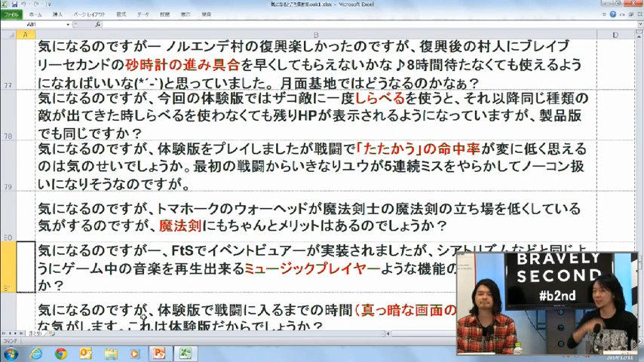Select the データ ribbon tab
This screenshot has width=644, height=362.
(143, 14)
